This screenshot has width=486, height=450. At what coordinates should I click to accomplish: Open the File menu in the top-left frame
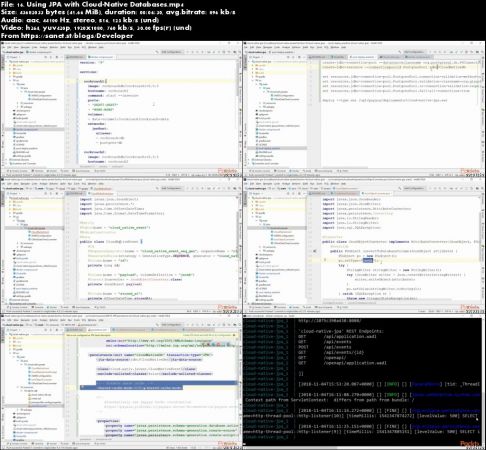[x=4, y=48]
